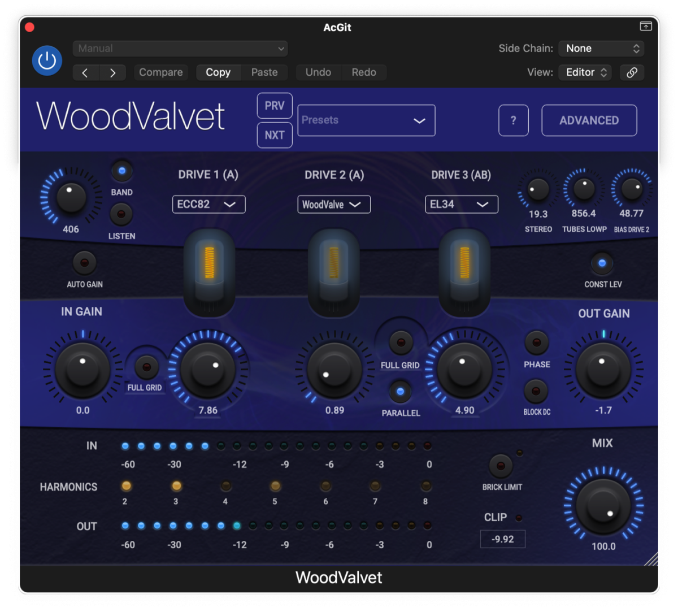This screenshot has height=616, width=678.
Task: Click the IN level meter
Action: [x=276, y=446]
